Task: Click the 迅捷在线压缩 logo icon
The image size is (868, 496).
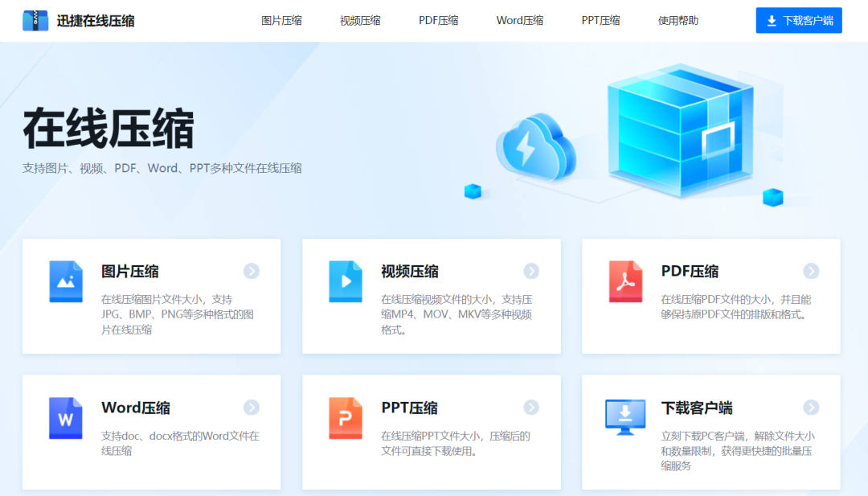Action: [x=35, y=20]
